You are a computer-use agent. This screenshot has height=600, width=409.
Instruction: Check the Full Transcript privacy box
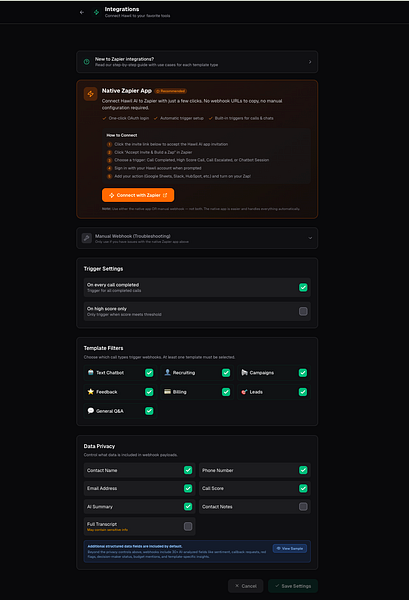(x=188, y=526)
